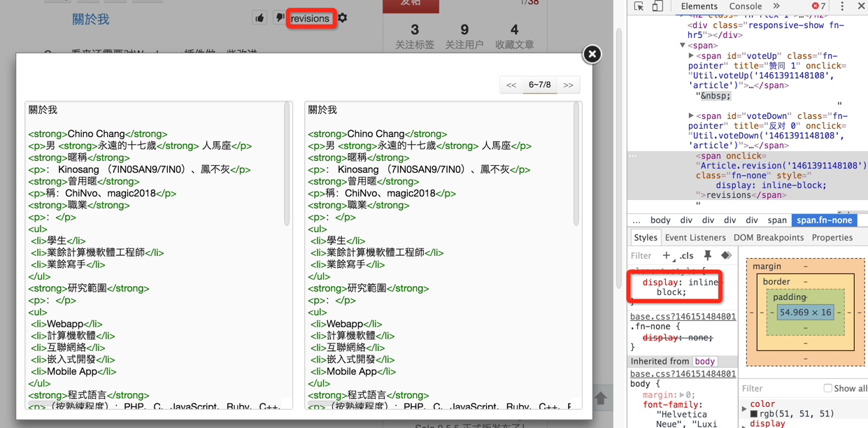This screenshot has width=868, height=428.
Task: Open the DevTools three-dot menu
Action: pos(842,6)
